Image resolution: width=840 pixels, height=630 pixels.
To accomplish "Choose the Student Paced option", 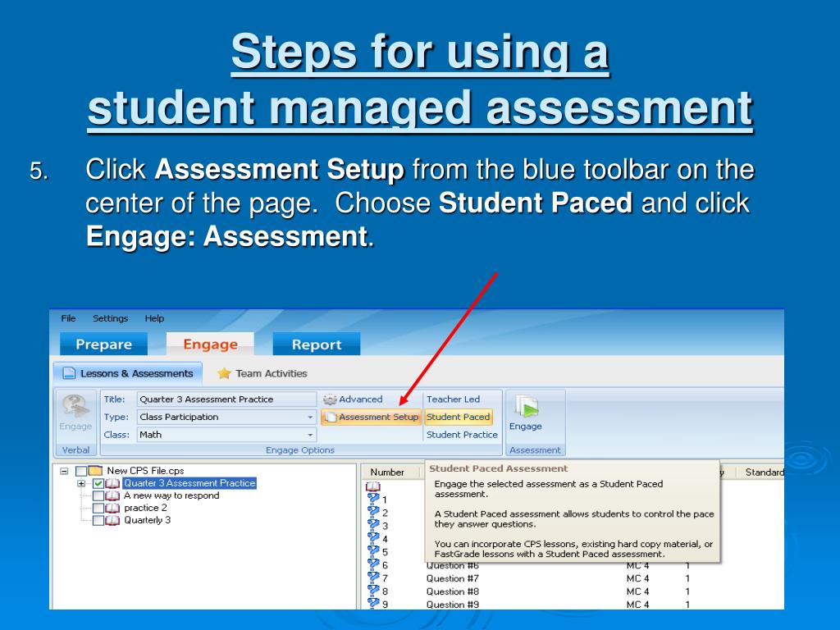I will 459,417.
